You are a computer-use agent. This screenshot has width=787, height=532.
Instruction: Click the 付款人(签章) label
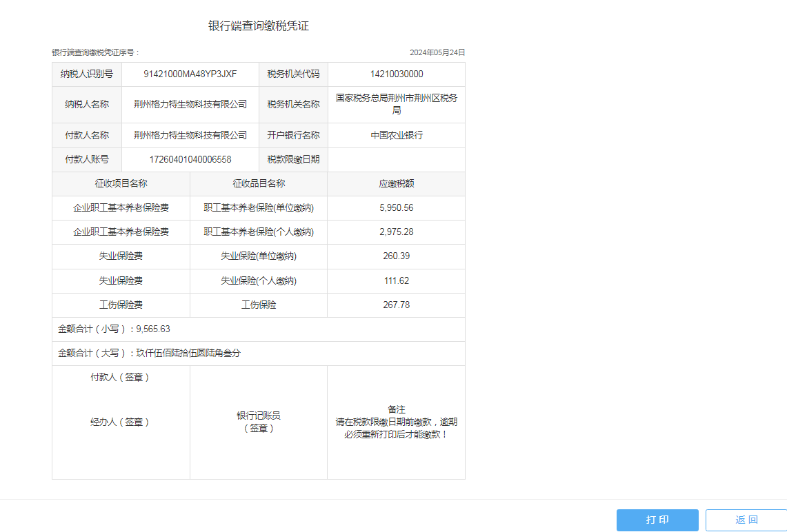click(x=120, y=378)
